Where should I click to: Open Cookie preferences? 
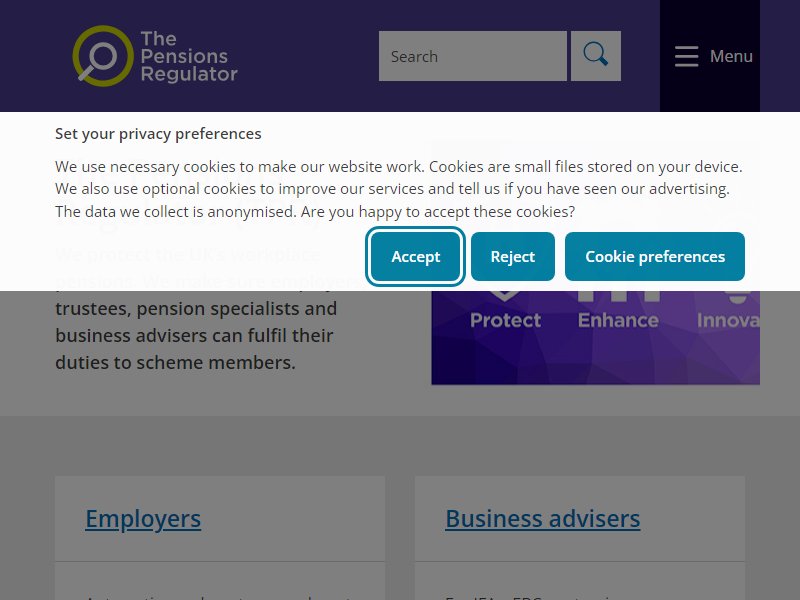(x=655, y=257)
